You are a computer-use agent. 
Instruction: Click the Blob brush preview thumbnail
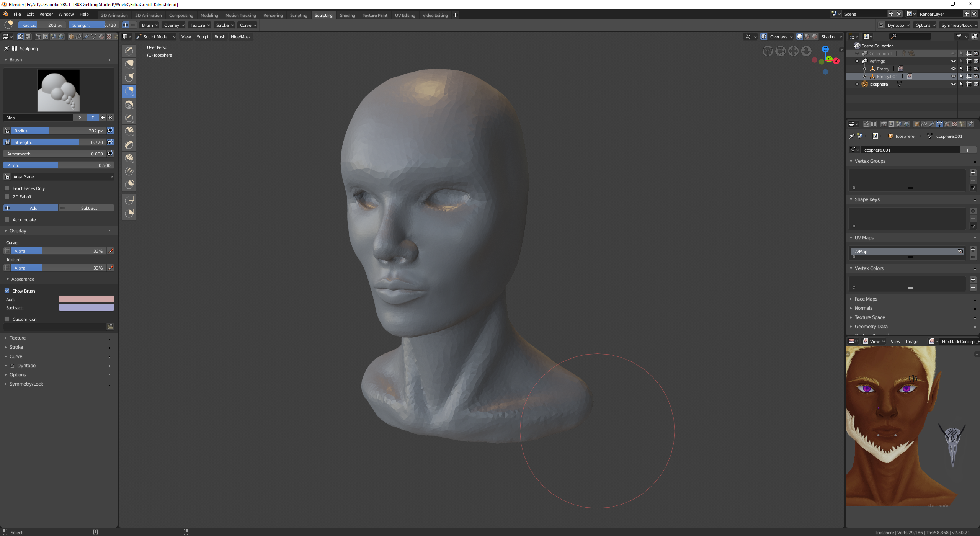click(59, 91)
